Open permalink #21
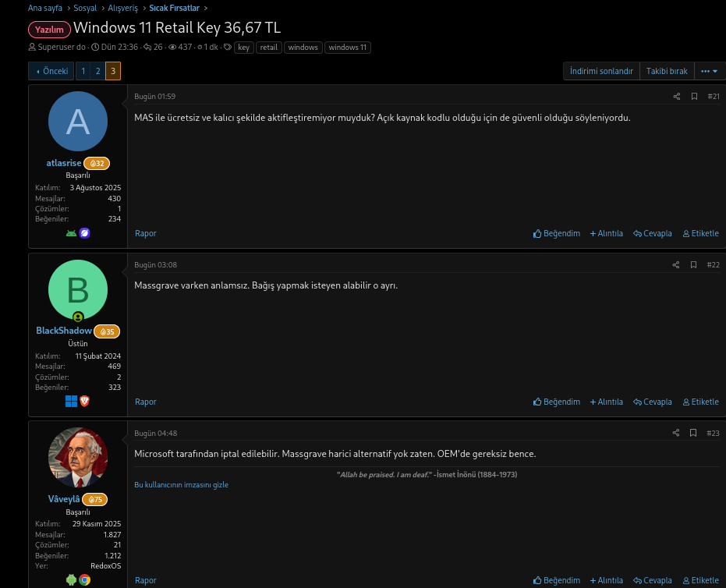Viewport: 726px width, 588px height. [x=714, y=96]
